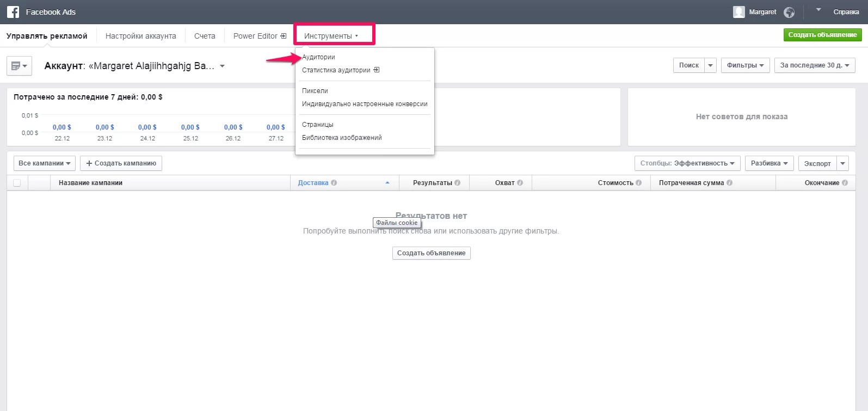Show info for Потраченная сумма column
Screen dimensions: 868x411
coord(729,183)
